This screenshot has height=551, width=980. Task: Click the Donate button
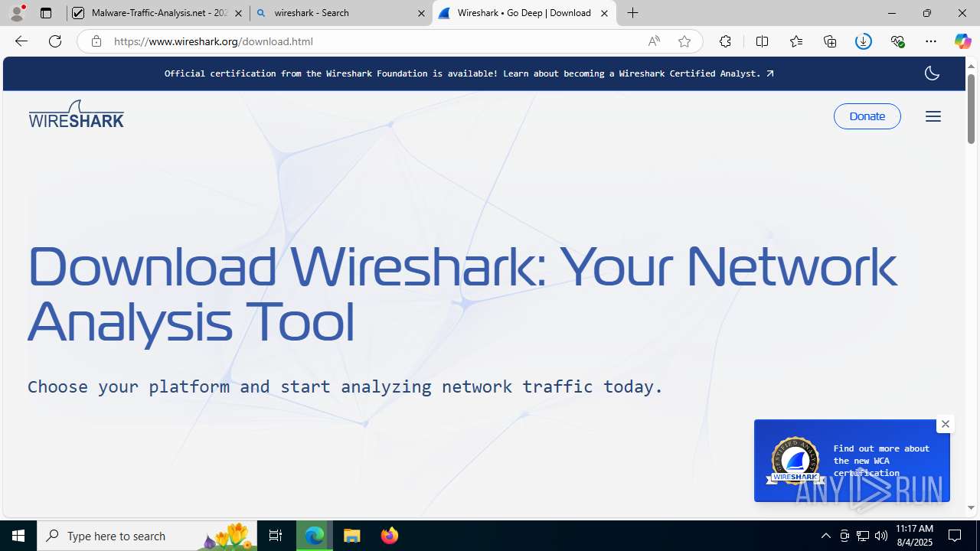tap(867, 116)
